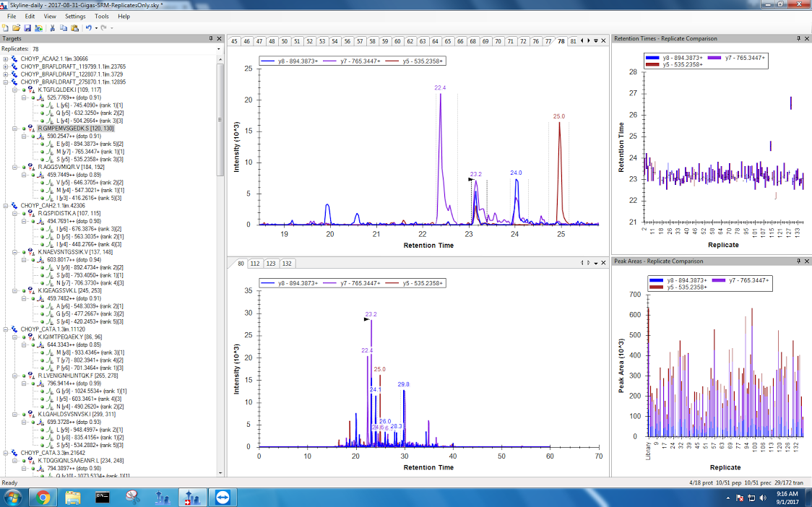The width and height of the screenshot is (812, 507).
Task: Click the New Document toolbar icon
Action: (6, 27)
